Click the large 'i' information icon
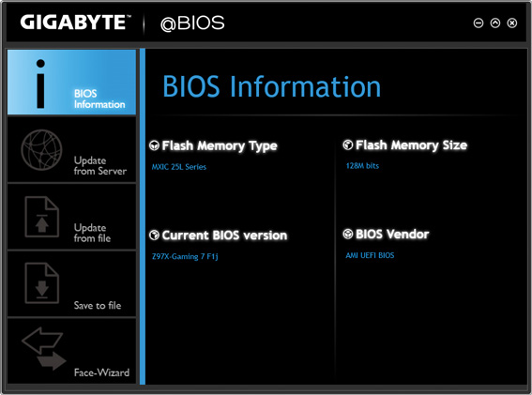Screen dimensions: 532x395 [40, 84]
